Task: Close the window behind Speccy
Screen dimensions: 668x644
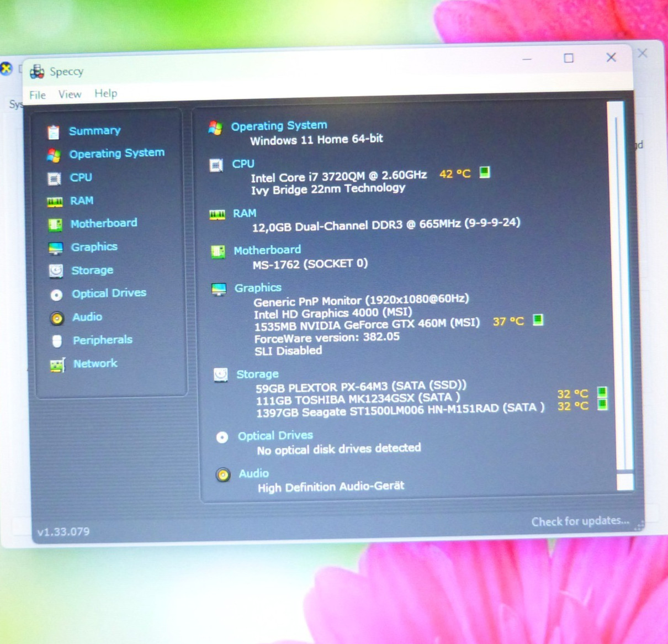Action: [x=642, y=54]
